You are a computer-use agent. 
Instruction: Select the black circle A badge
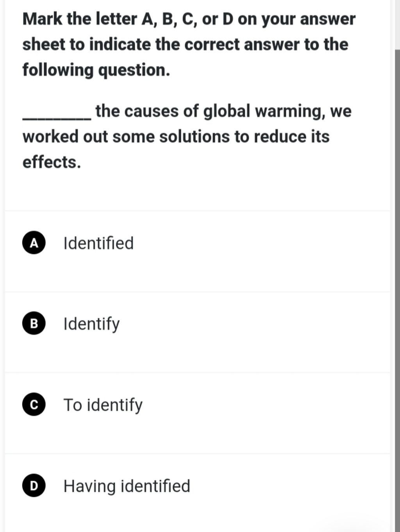click(x=34, y=243)
